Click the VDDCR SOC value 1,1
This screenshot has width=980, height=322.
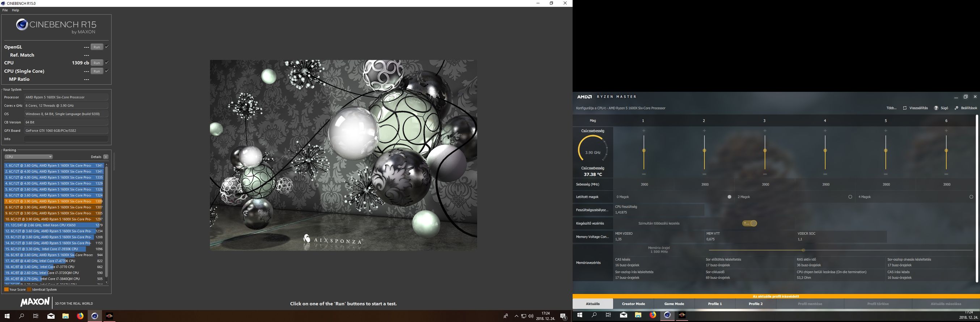(x=800, y=239)
